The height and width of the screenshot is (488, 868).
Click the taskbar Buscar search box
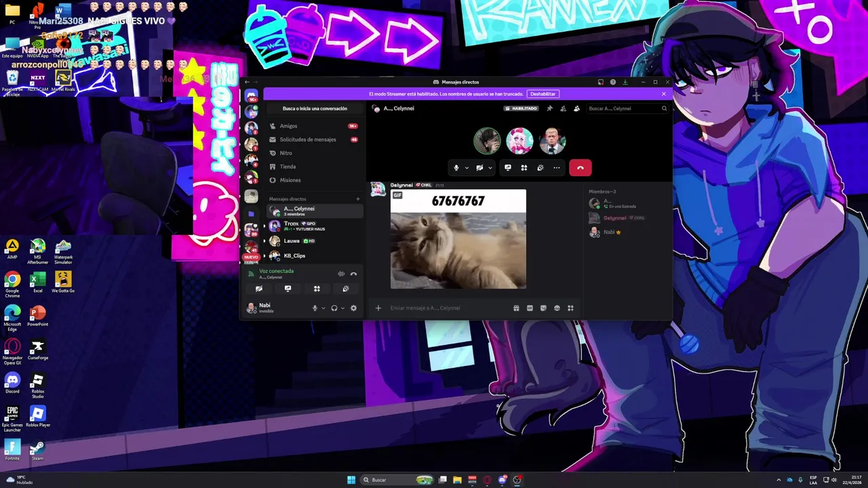click(x=397, y=480)
